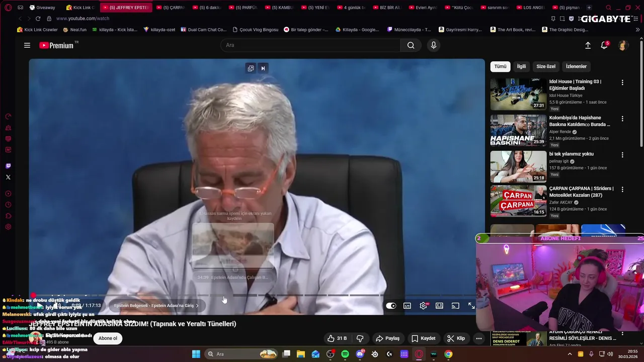This screenshot has height=362, width=644.
Task: Expand the Epstein Belgeseli chapter chevron
Action: pos(197,306)
